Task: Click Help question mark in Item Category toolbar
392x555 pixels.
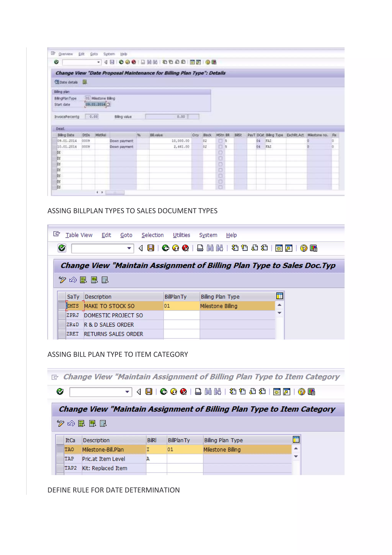Action: [302, 392]
